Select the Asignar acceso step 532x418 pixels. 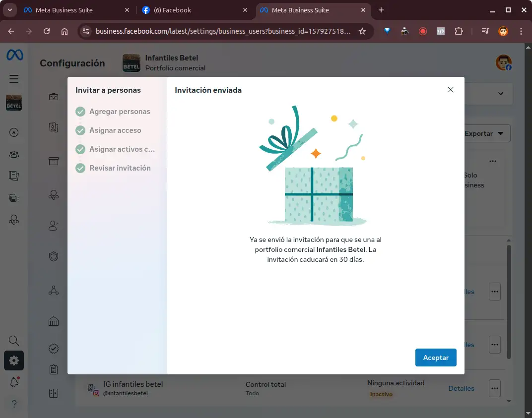(115, 130)
